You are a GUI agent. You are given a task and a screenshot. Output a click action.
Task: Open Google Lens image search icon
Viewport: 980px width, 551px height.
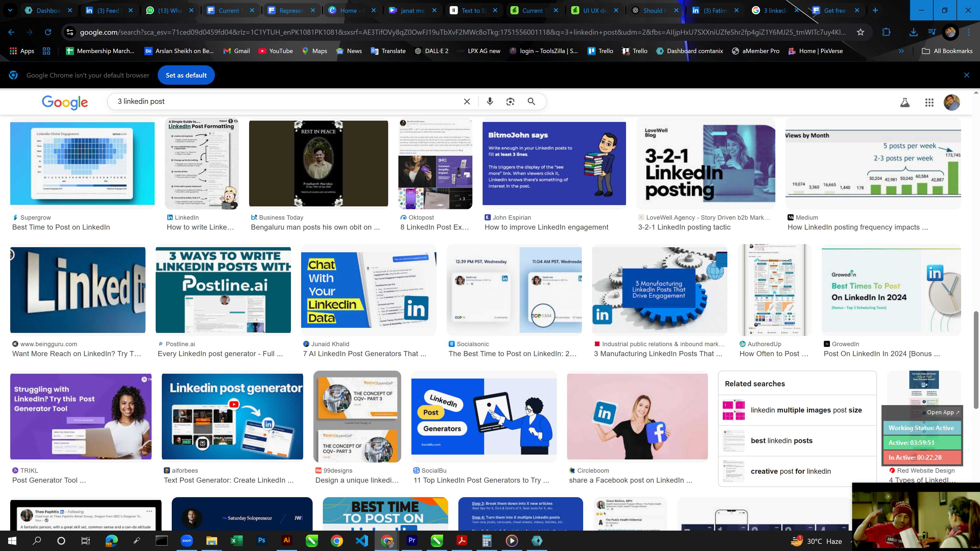(510, 102)
